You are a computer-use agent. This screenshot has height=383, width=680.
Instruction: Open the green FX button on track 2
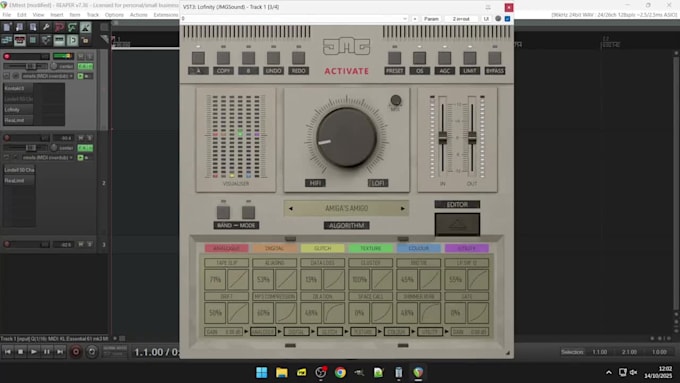85,148
